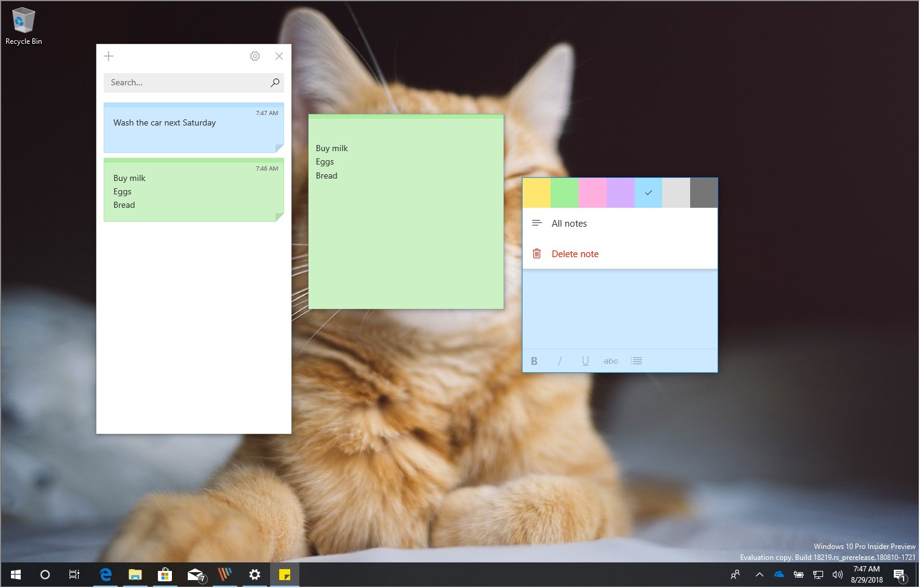Click the search magnifier icon
920x588 pixels.
274,82
